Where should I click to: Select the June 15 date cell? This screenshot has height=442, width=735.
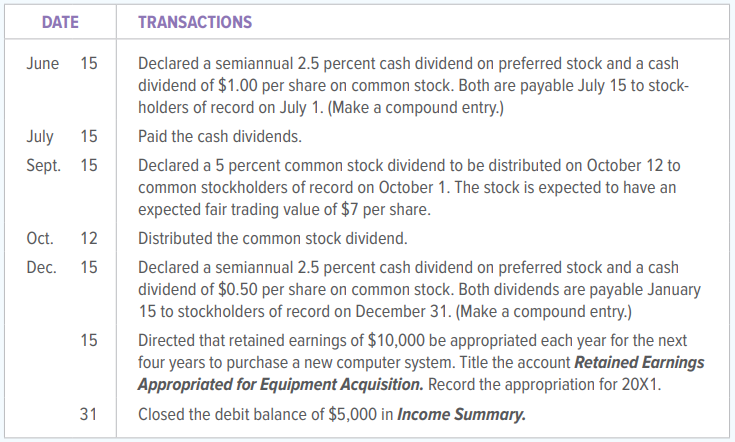click(62, 63)
